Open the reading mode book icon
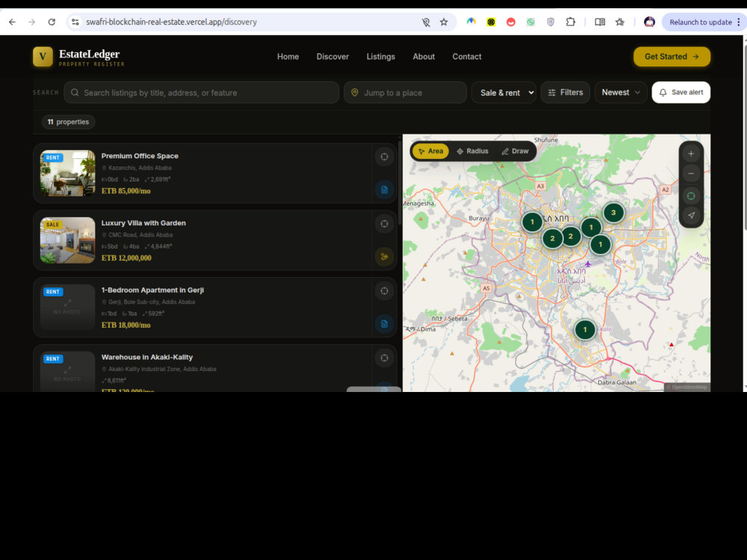Image resolution: width=747 pixels, height=560 pixels. [x=600, y=22]
